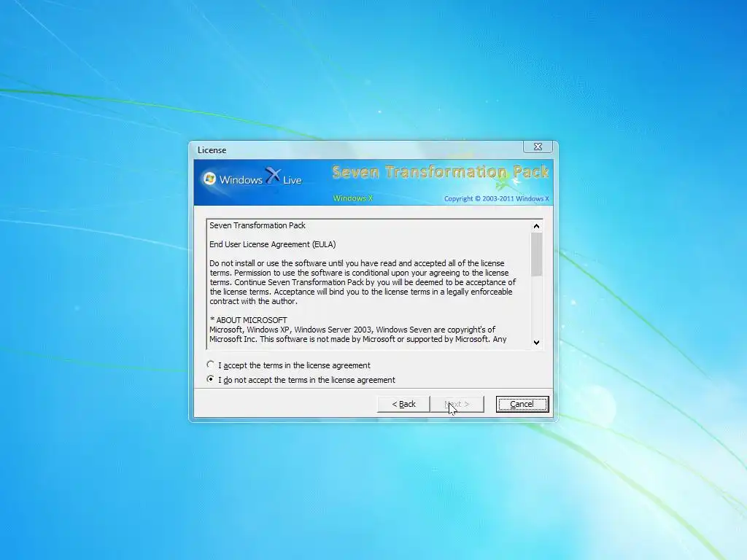Click the '* ABOUT MICROSOFT' heading
747x560 pixels.
coord(248,320)
